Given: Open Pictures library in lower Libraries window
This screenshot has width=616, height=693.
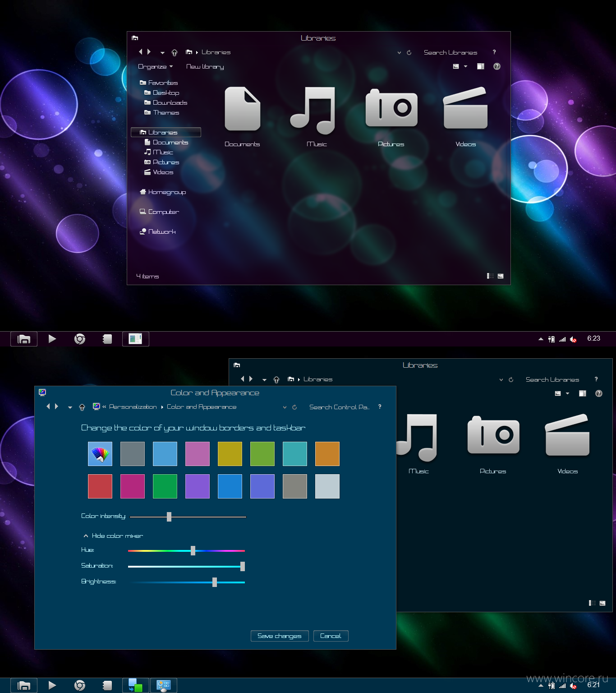Looking at the screenshot, I should pos(493,435).
